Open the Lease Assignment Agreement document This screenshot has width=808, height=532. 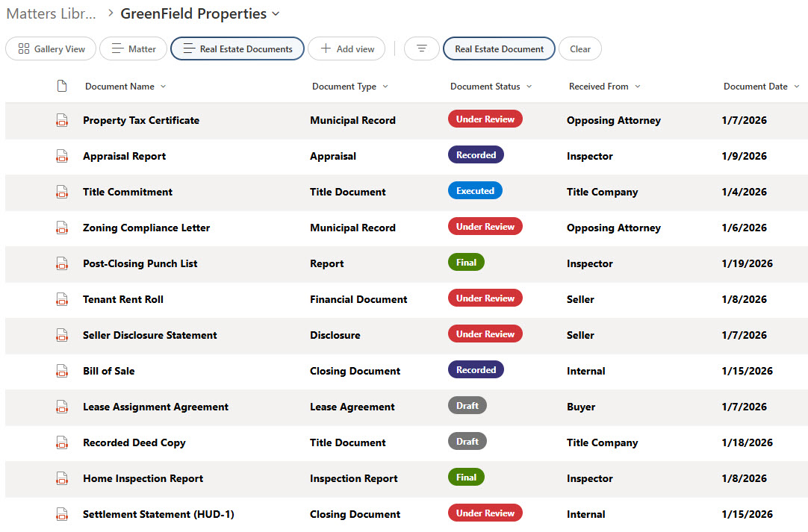155,407
